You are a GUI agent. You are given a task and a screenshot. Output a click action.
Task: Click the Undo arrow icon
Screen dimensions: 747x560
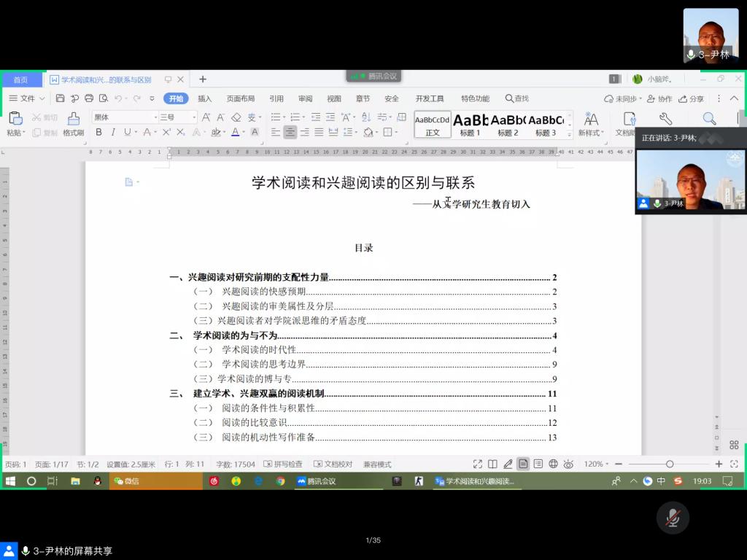pos(117,98)
